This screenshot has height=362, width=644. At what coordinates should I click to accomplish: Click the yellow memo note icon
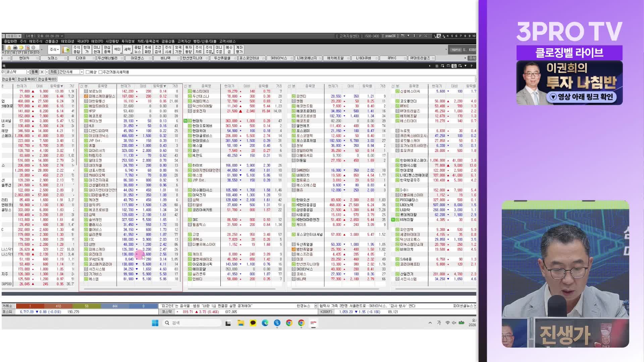point(21,48)
